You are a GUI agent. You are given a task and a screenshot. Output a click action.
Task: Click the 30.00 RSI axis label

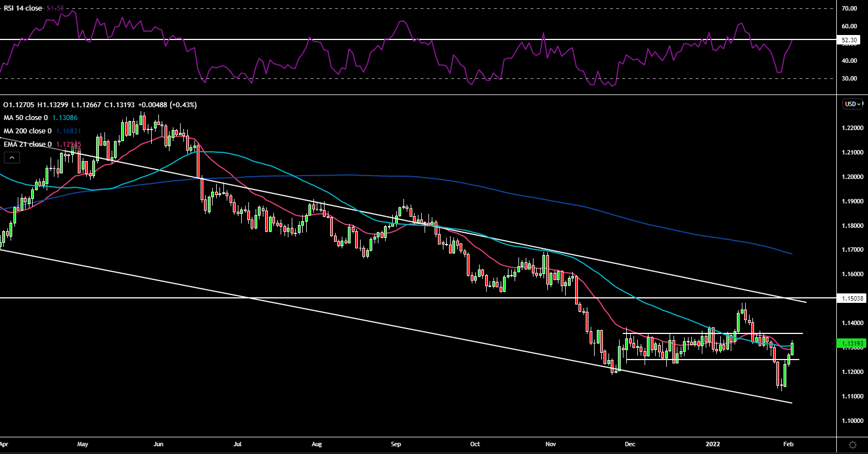[849, 78]
